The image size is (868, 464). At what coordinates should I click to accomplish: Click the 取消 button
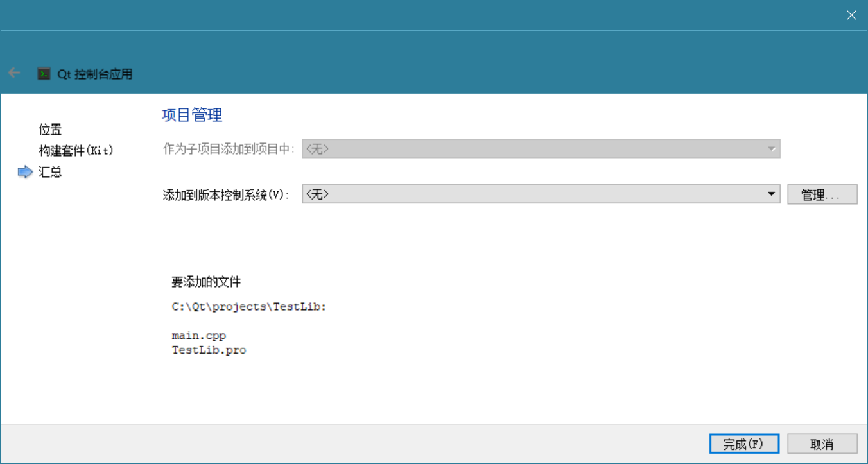pyautogui.click(x=822, y=444)
